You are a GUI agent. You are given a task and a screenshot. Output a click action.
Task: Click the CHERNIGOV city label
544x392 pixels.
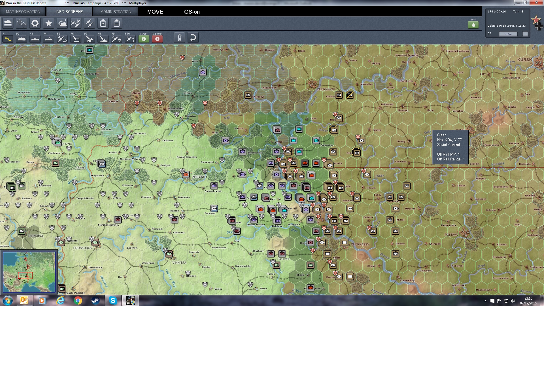click(326, 89)
